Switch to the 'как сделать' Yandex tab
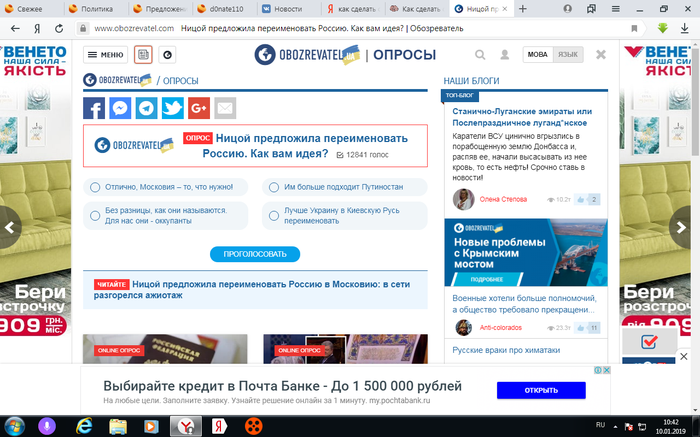Image resolution: width=700 pixels, height=437 pixels. (353, 9)
